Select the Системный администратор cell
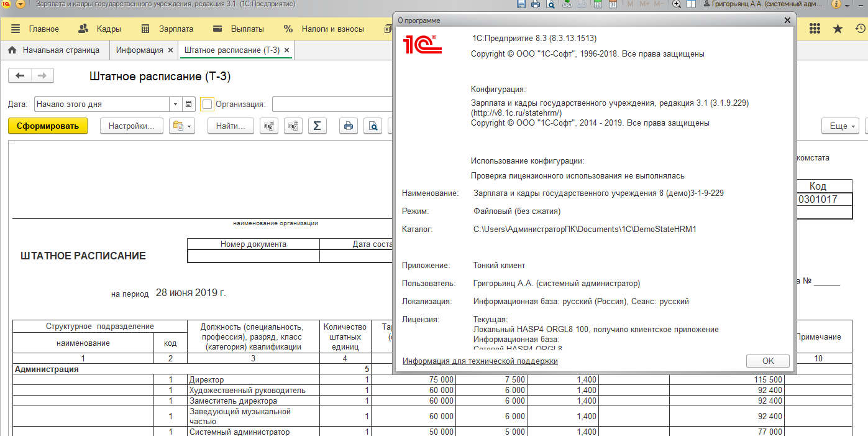Image resolution: width=868 pixels, height=436 pixels. 254,432
